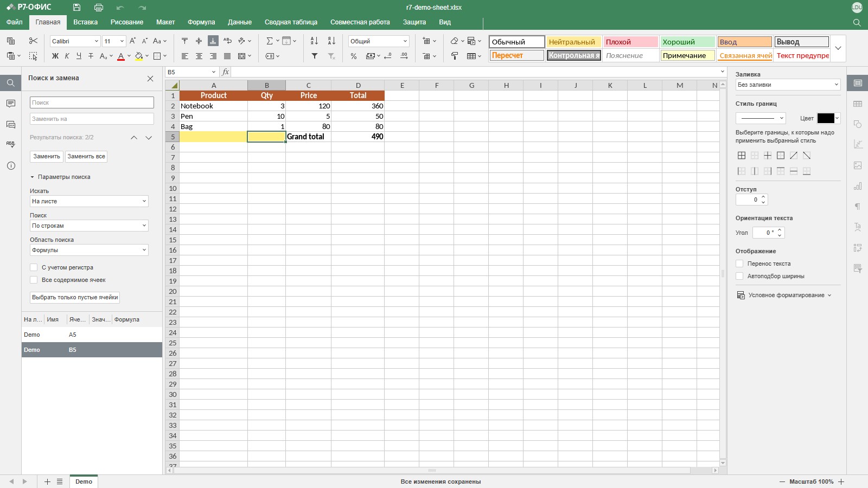868x488 pixels.
Task: Sort ascending with the A-Z icon
Action: 314,41
